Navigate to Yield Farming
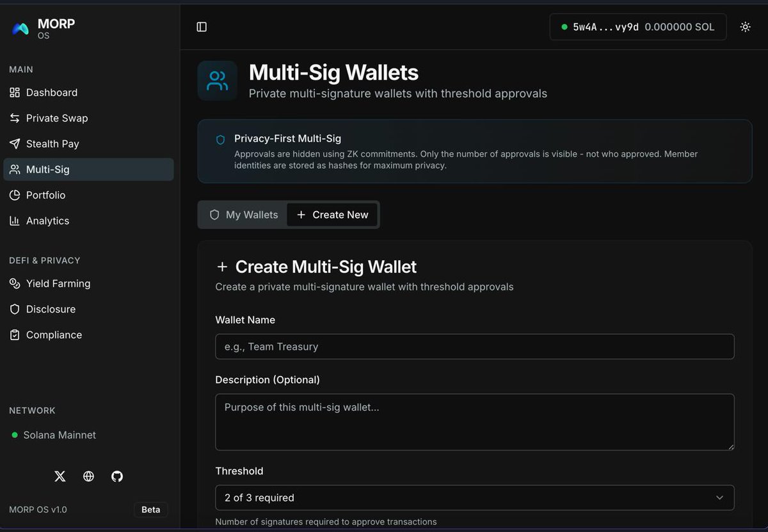Screen dimensions: 768x532 88,283
